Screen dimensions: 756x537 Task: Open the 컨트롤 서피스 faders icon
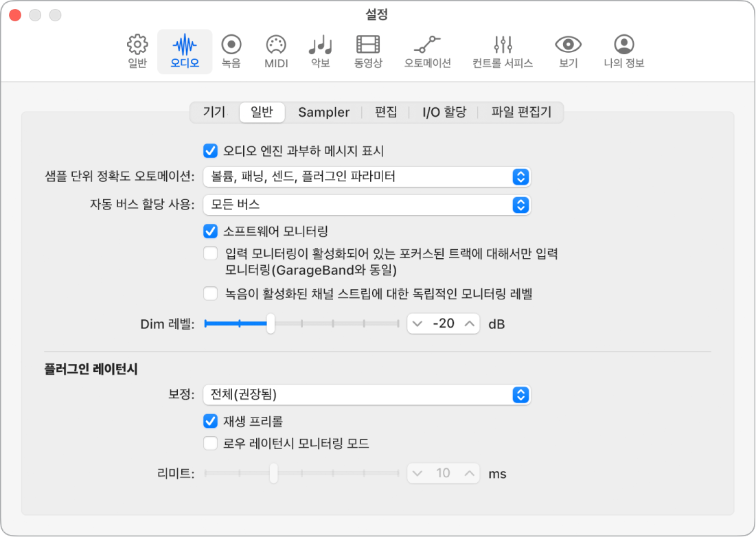pos(503,52)
